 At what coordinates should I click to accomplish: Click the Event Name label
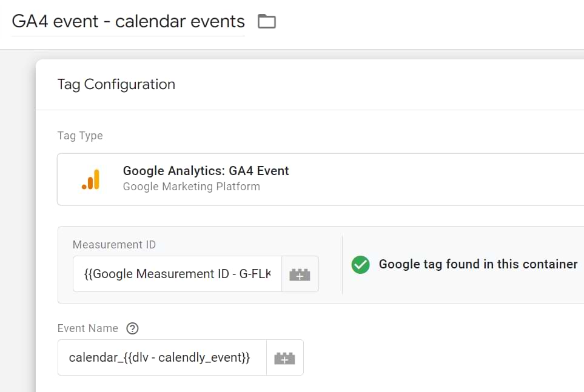(88, 328)
